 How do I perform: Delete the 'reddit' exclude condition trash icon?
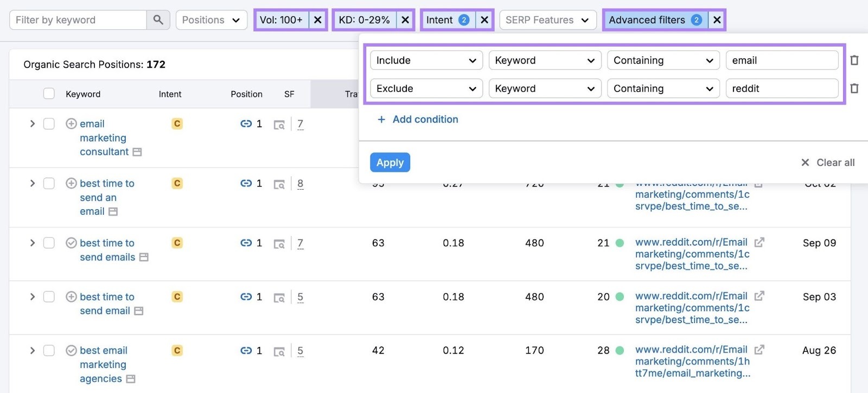coord(854,88)
